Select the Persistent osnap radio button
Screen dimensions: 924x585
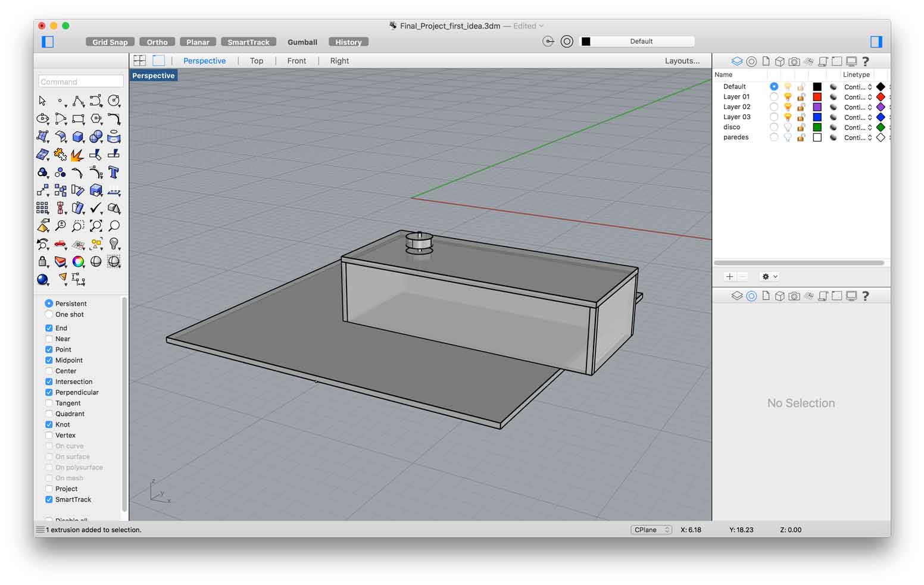click(49, 304)
